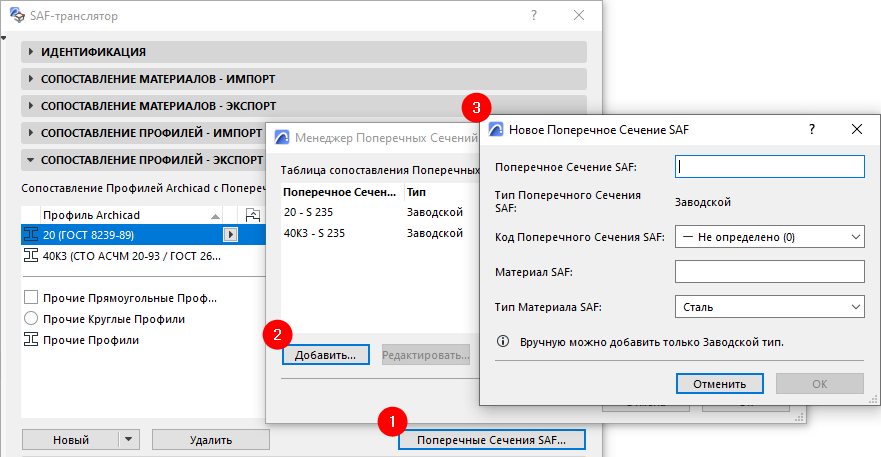Click I-beam icon of 40К3 profile row
The image size is (881, 457).
click(x=31, y=256)
